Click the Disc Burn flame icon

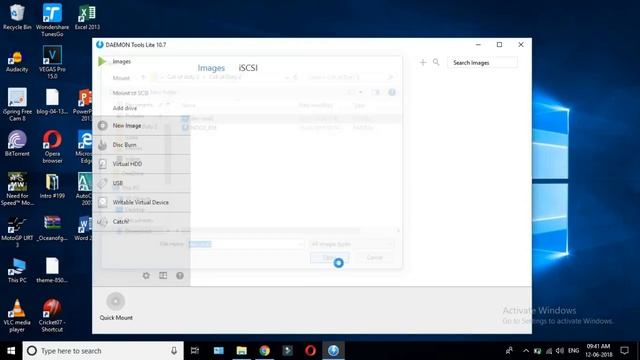[x=102, y=145]
